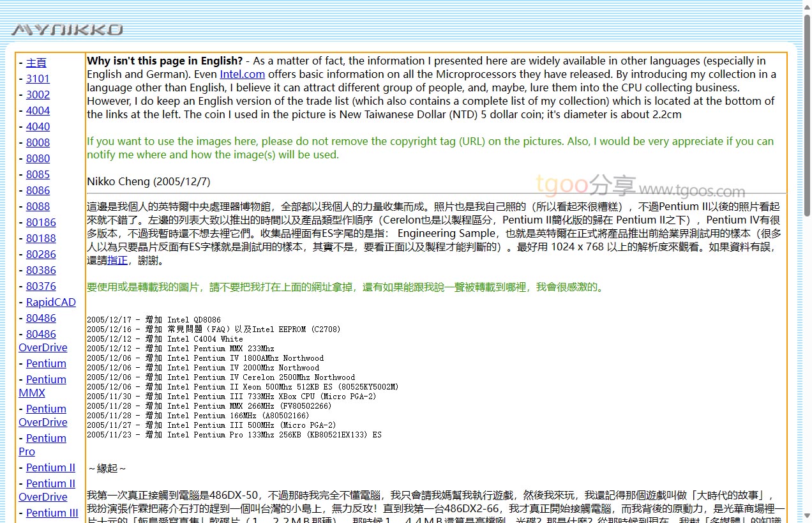Follow the Intel.com hyperlink
This screenshot has width=812, height=523.
pos(242,75)
